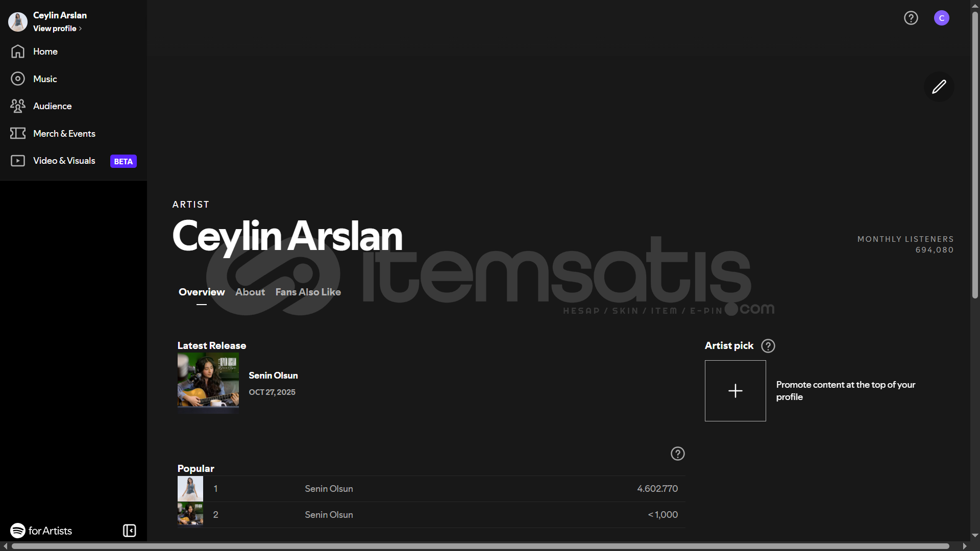The width and height of the screenshot is (980, 551).
Task: Click the pencil edit profile icon
Action: point(939,87)
